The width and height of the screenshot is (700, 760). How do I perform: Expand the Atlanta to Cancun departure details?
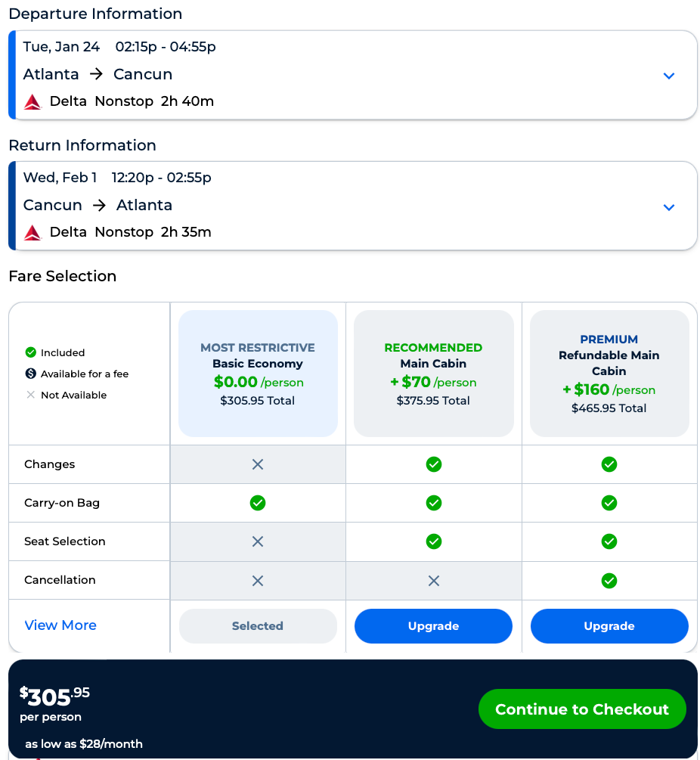tap(668, 76)
